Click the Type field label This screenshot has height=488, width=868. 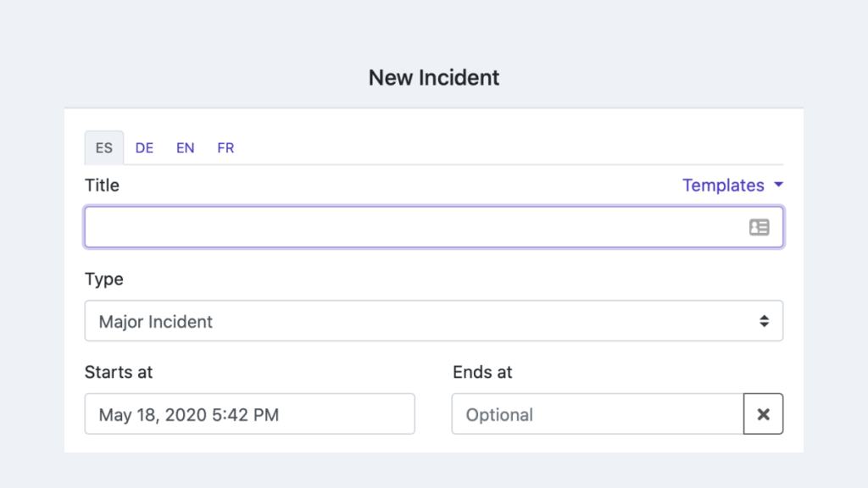point(104,279)
